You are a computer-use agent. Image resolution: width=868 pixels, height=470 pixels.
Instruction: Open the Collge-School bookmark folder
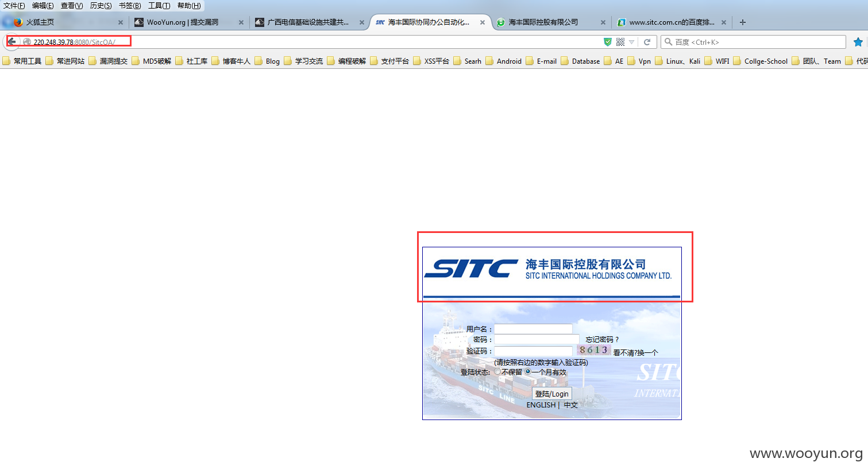[761, 61]
